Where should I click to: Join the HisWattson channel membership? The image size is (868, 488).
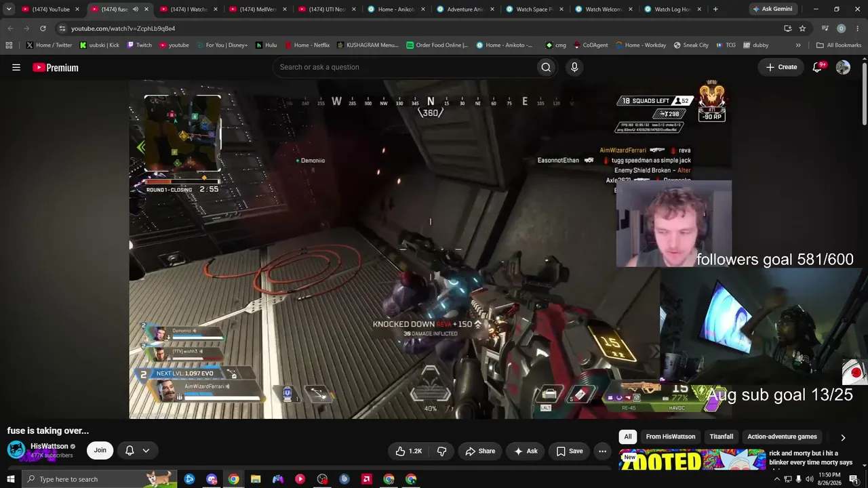click(x=100, y=450)
